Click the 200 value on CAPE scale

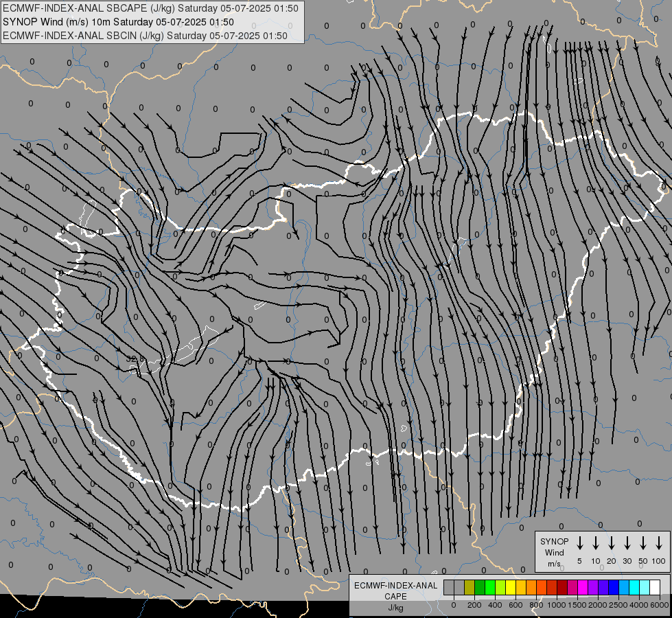[x=474, y=605]
